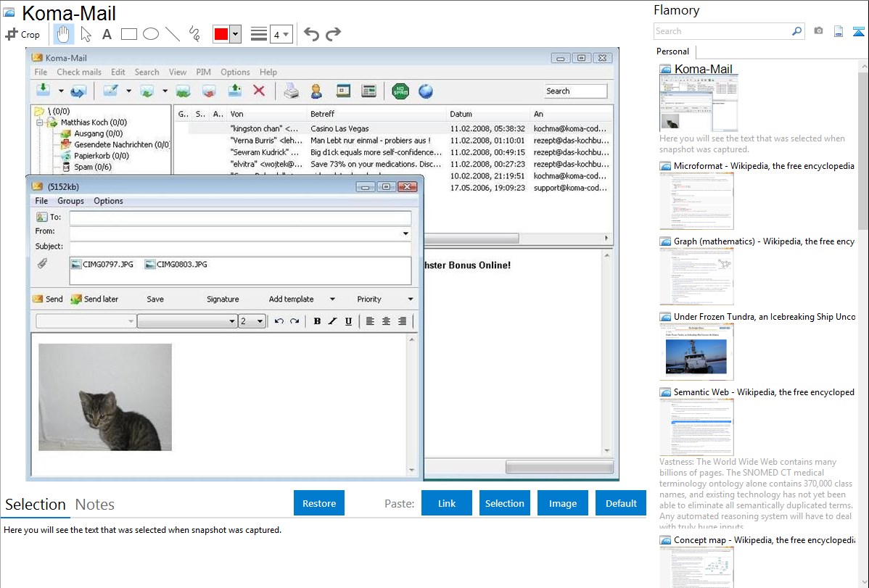
Task: Select the Crop tool
Action: pyautogui.click(x=22, y=34)
